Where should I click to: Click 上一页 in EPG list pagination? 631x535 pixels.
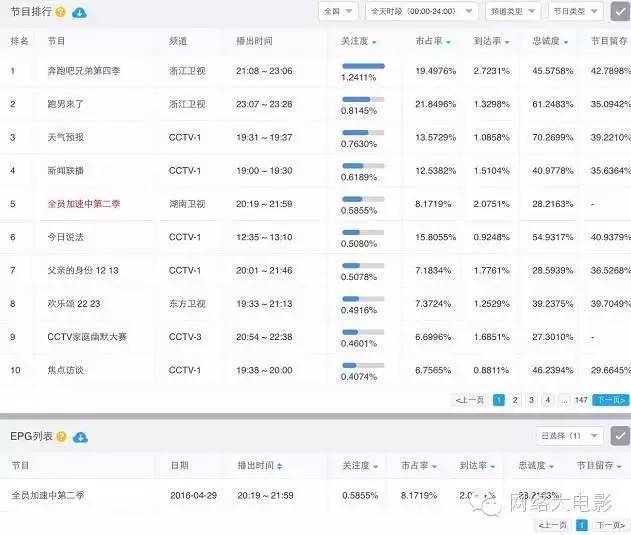(x=553, y=525)
